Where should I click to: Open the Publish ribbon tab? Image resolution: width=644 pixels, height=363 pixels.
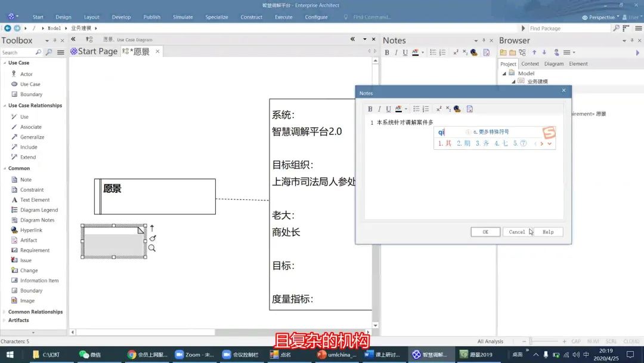pos(151,17)
